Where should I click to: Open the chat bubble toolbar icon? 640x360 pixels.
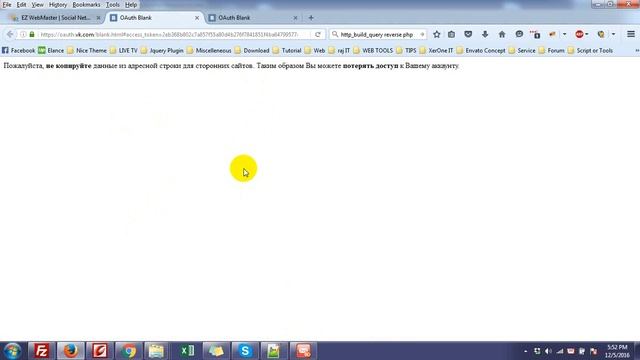(x=519, y=34)
